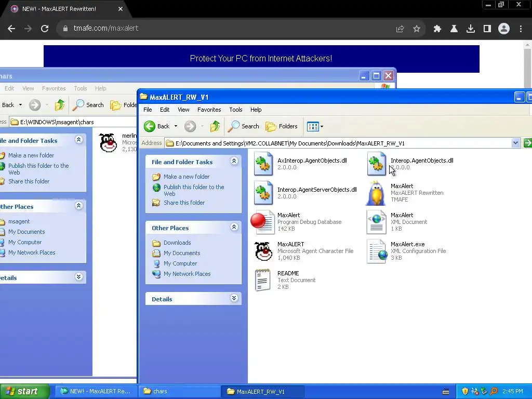Select the Interop.AgentObjects.dll file icon
The width and height of the screenshot is (532, 399).
(376, 164)
